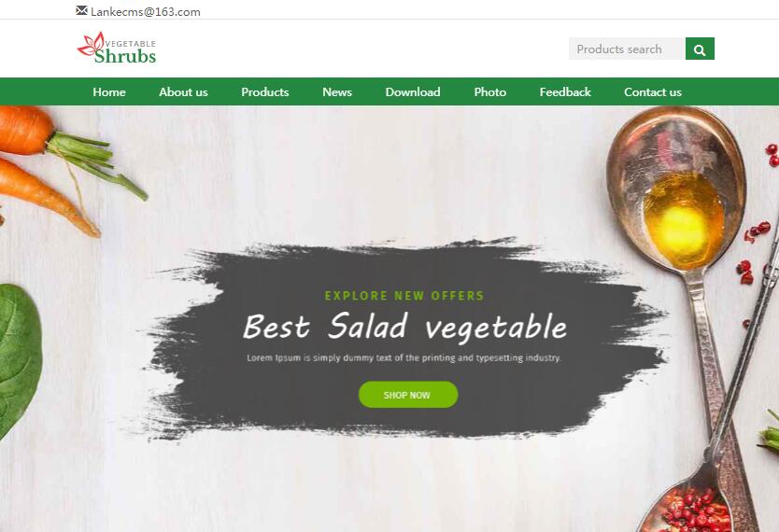Viewport: 779px width, 532px height.
Task: Click the SHOP NOW button
Action: point(408,395)
